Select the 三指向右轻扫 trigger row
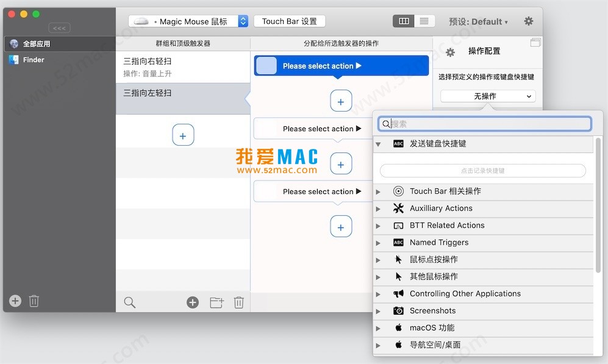Screen dimensions: 608x364 click(183, 67)
